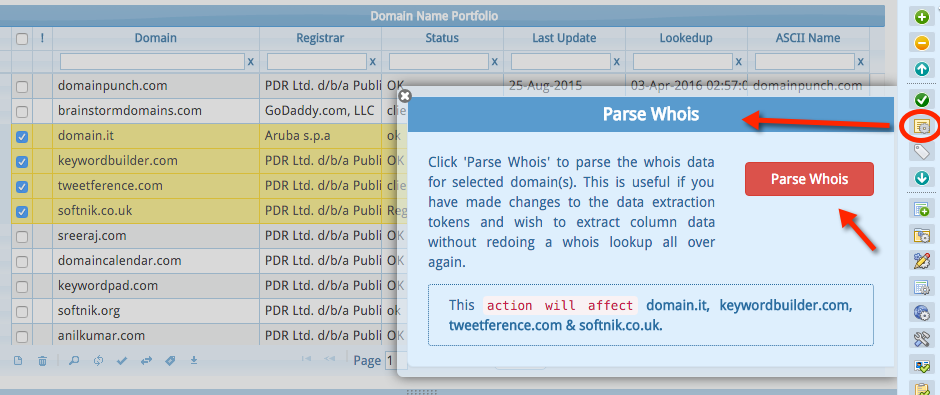This screenshot has height=395, width=940.
Task: Click the table-with-green-plus sidebar icon
Action: pyautogui.click(x=921, y=209)
